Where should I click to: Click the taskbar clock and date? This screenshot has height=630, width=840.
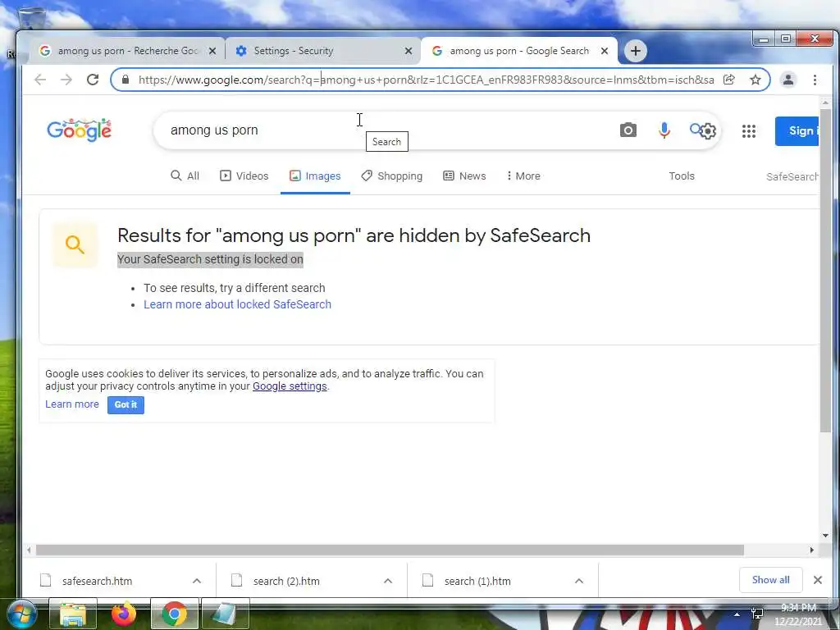pos(798,614)
